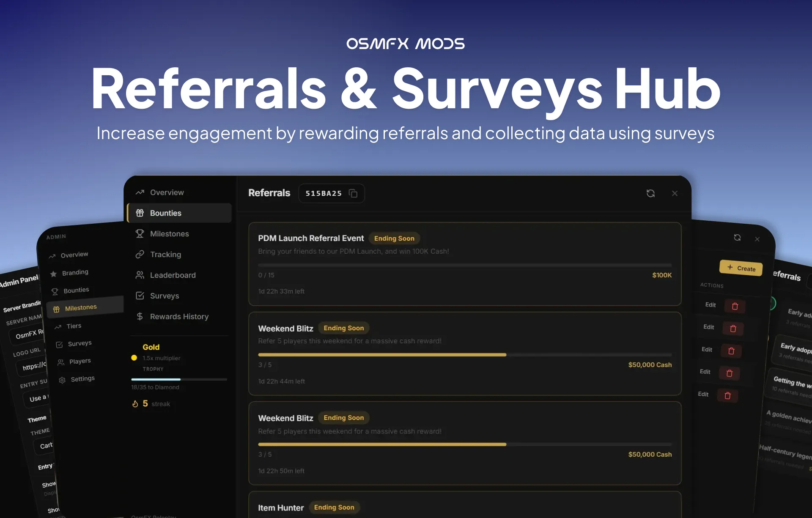Click the 1d 22h 44m left timer
Image resolution: width=812 pixels, height=518 pixels.
281,381
